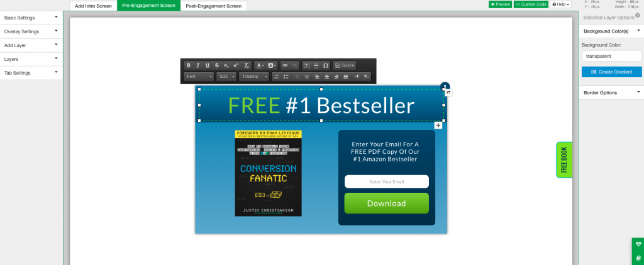Click the layer move crosshair handle
This screenshot has width=644, height=265.
pos(438,125)
